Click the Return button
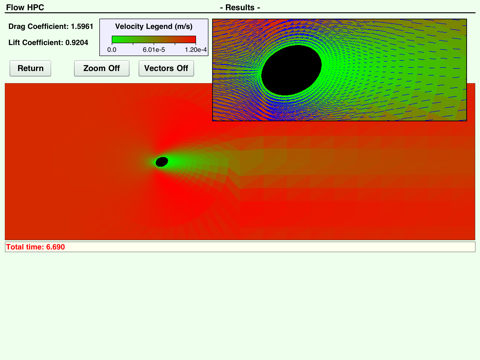This screenshot has height=360, width=480. (x=30, y=68)
